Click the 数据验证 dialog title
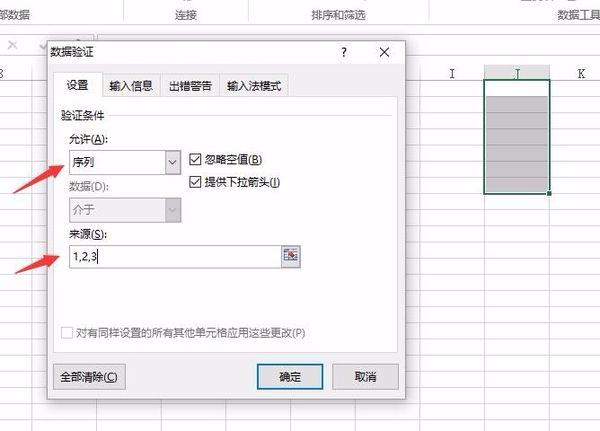600x431 pixels. point(72,52)
